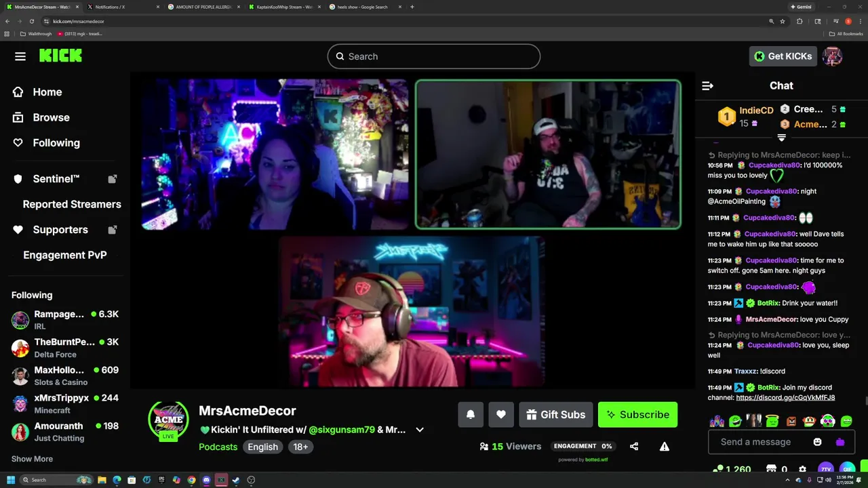Open Walkthrough bookmarks folder
Viewport: 868px width, 488px height.
coord(36,34)
